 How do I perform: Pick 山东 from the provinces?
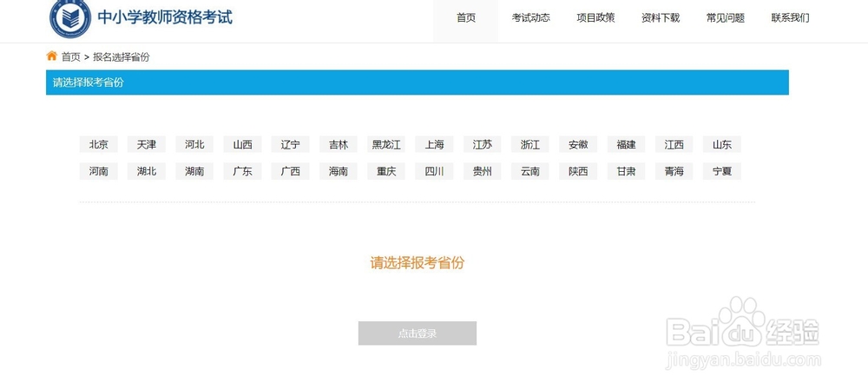(722, 145)
